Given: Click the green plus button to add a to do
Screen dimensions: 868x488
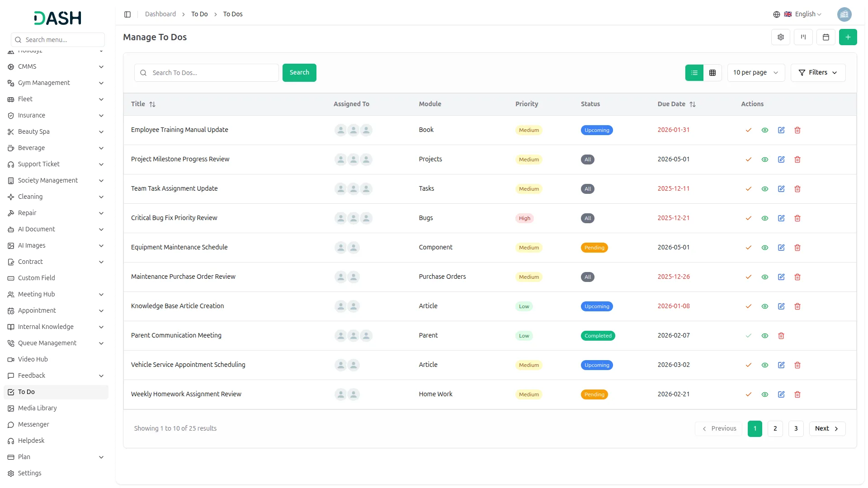Looking at the screenshot, I should coord(848,37).
